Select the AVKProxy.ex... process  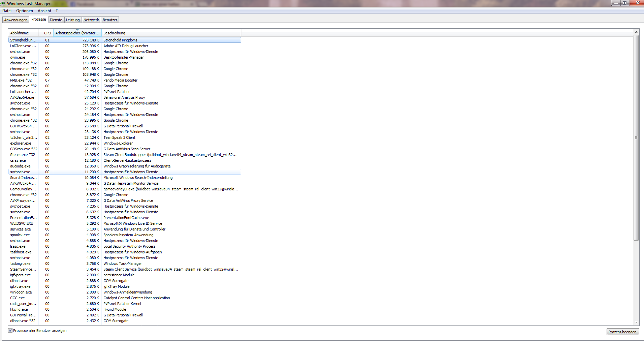[125, 200]
